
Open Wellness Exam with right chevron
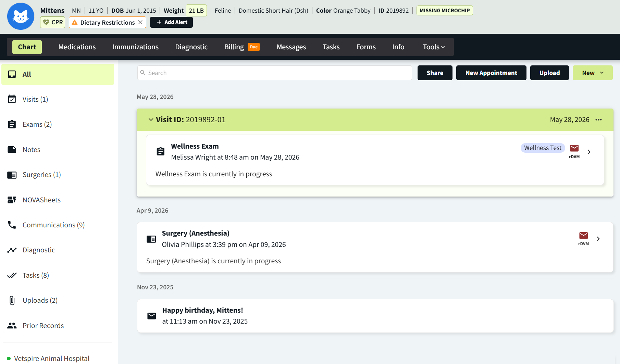click(x=589, y=152)
